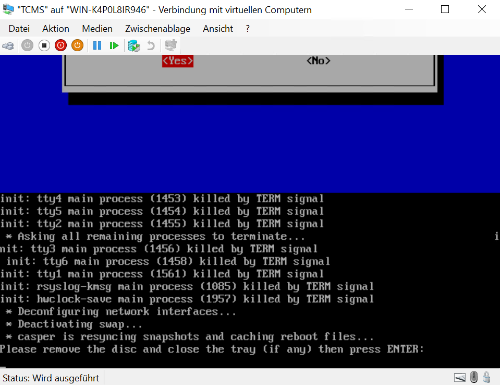Click the 'Deactivating swap...' line
This screenshot has width=500, height=385.
[x=74, y=324]
